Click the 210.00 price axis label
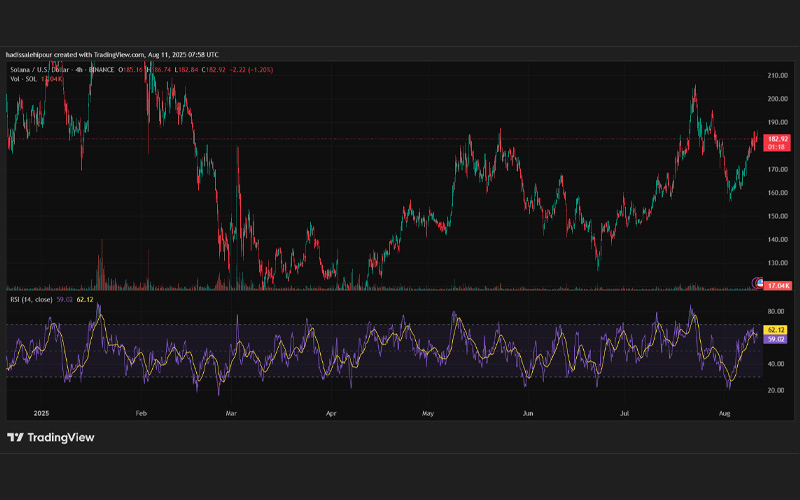The image size is (800, 500). (778, 76)
